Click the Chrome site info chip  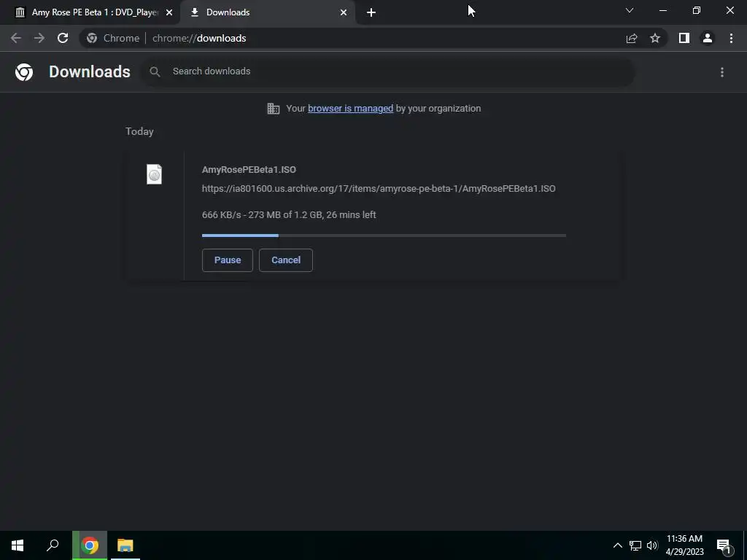pyautogui.click(x=113, y=38)
